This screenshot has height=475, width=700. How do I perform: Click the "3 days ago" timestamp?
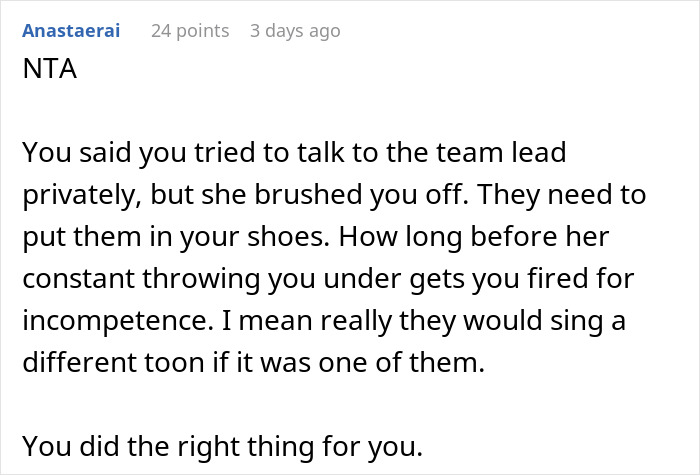click(x=295, y=31)
